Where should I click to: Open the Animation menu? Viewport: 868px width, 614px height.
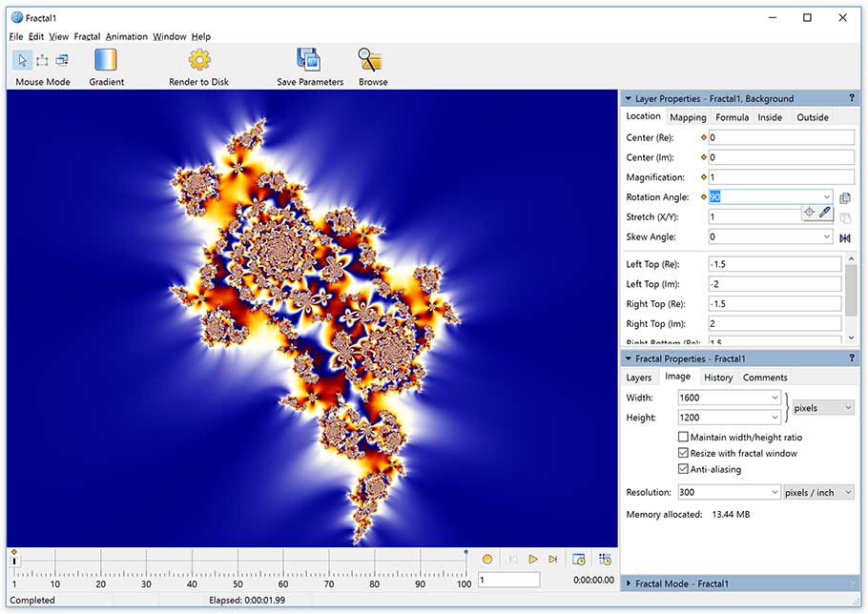[126, 36]
